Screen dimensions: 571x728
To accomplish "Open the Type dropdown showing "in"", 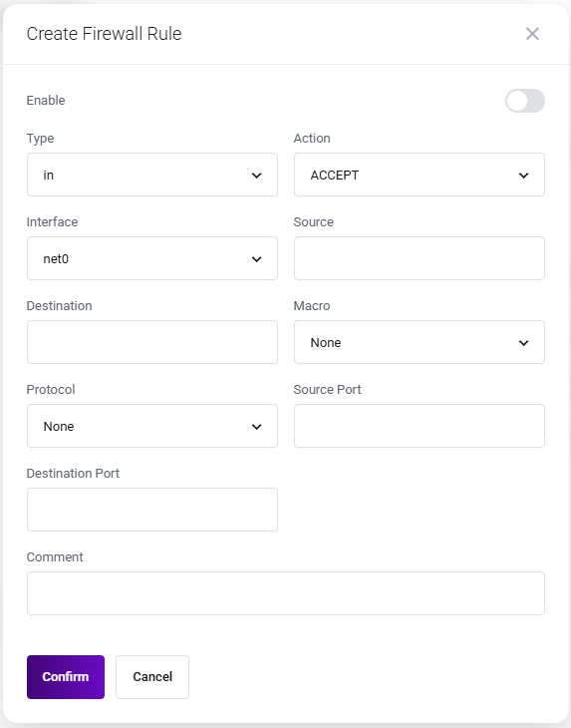I will (x=152, y=175).
